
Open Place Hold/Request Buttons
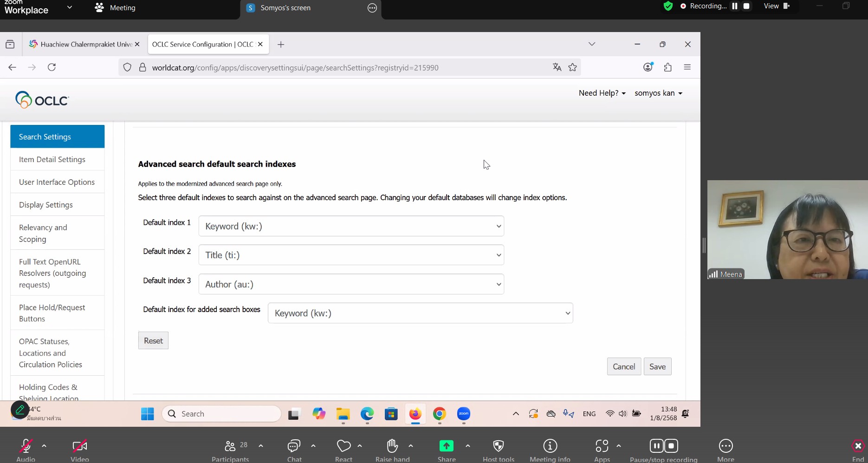tap(58, 313)
